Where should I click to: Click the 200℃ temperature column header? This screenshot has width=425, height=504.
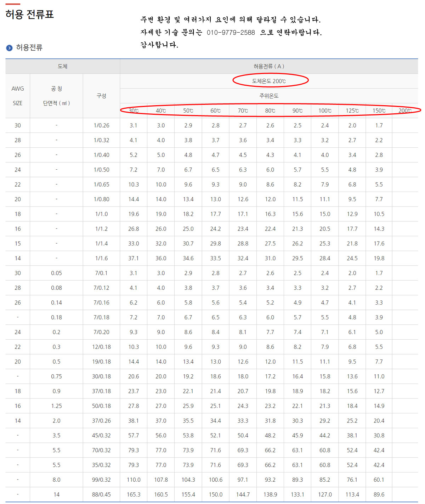pyautogui.click(x=405, y=111)
